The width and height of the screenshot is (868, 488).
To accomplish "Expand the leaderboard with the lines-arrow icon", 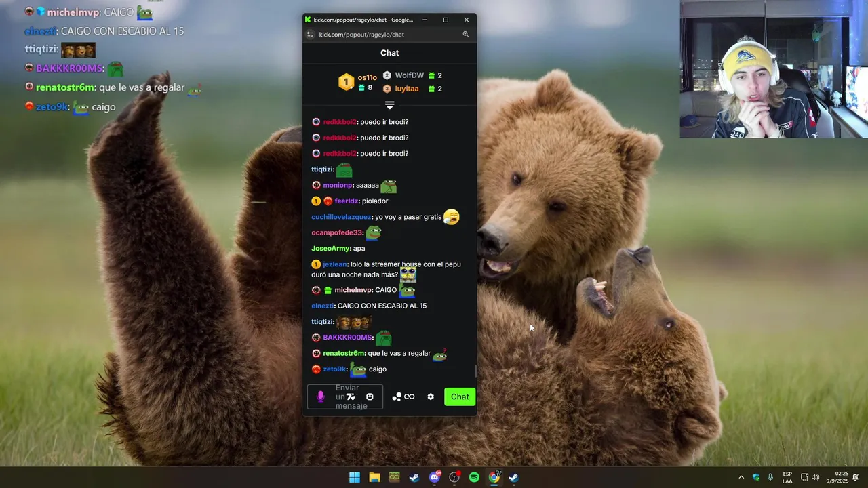I will [x=389, y=105].
